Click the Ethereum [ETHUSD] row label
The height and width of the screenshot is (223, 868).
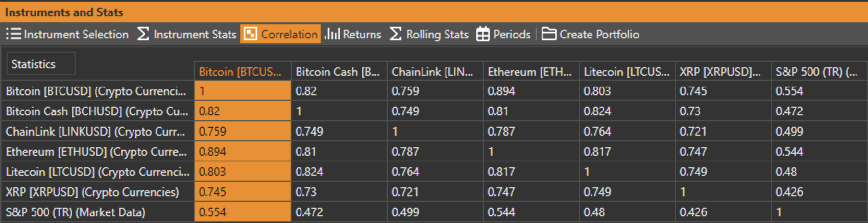pos(96,152)
